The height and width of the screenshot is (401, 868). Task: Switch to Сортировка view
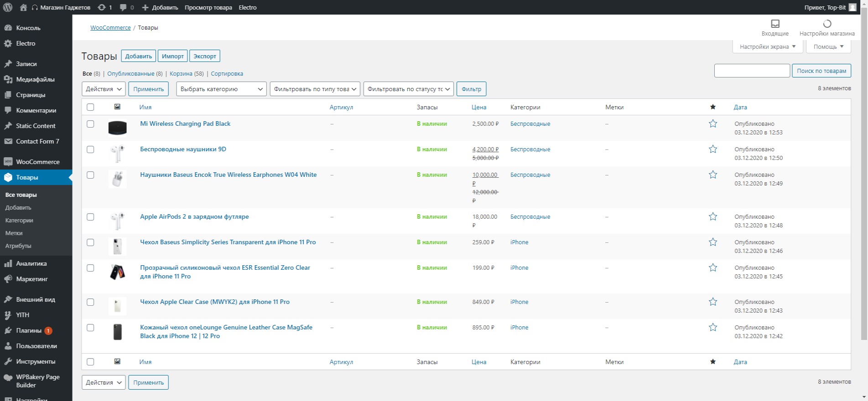click(x=227, y=73)
